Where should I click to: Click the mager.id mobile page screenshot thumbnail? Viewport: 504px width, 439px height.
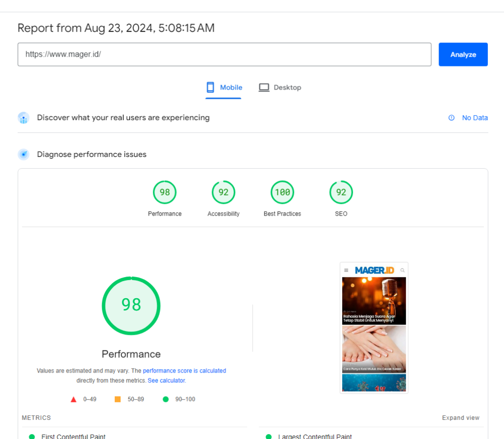[x=374, y=328]
